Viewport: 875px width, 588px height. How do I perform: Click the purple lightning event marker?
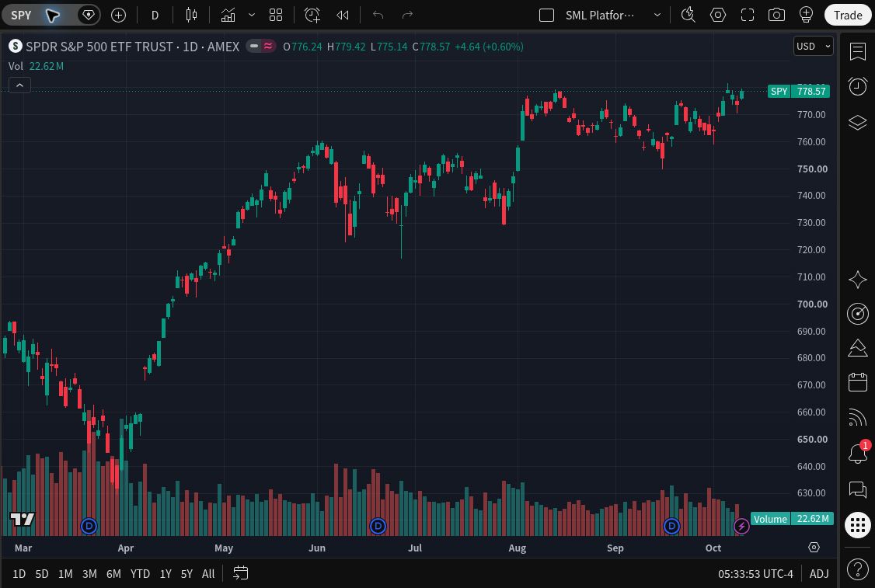click(741, 526)
